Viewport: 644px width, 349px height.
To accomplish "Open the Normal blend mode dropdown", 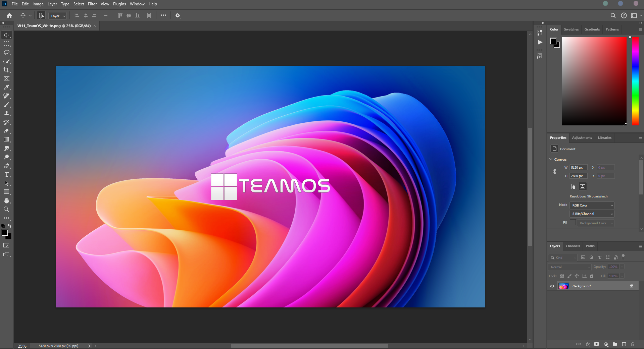I will pos(570,267).
